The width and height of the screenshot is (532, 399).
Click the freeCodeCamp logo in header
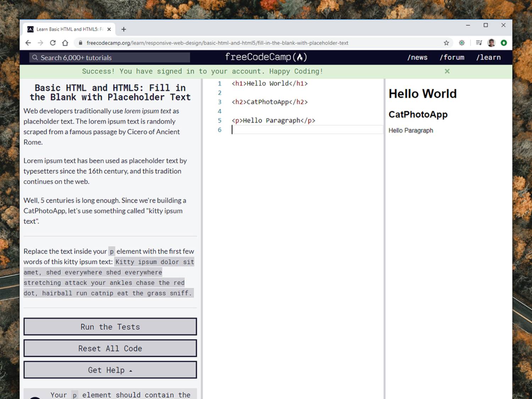tap(266, 57)
